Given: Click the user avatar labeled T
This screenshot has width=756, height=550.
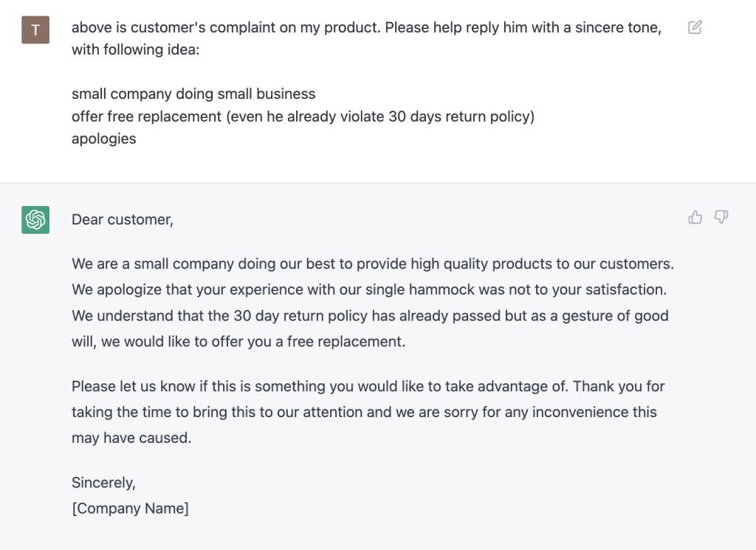Looking at the screenshot, I should [x=35, y=30].
